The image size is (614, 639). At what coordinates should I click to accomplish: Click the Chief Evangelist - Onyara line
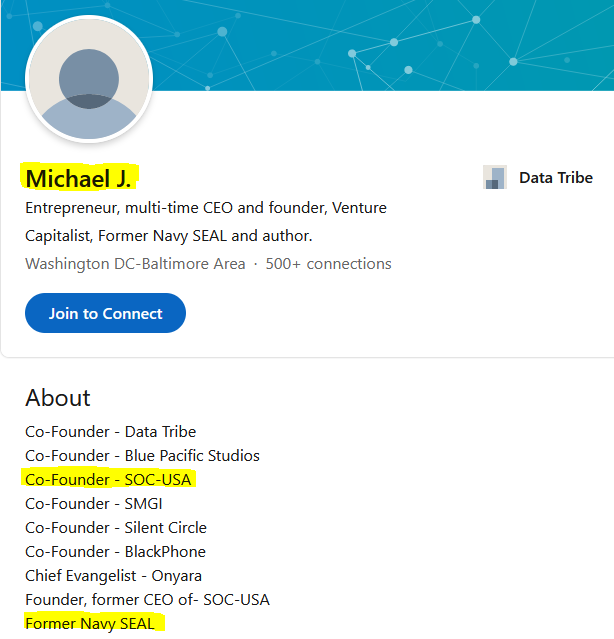point(113,576)
